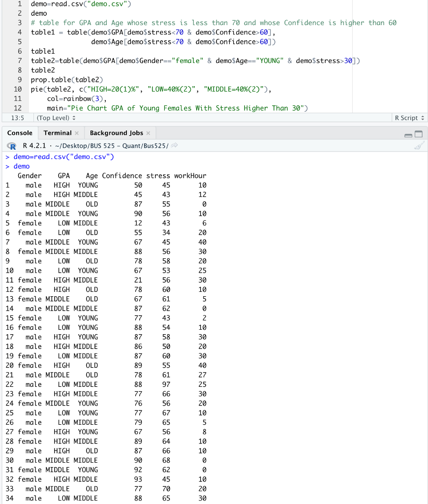Click workHour value 27 in row 21
Viewport: 428px width, 504px height.
click(202, 375)
